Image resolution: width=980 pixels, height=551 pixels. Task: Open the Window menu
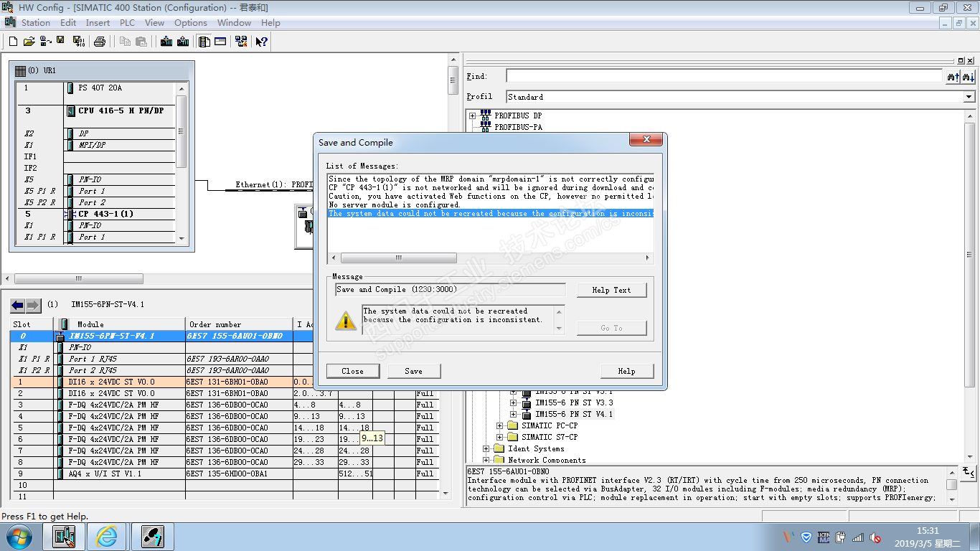(235, 23)
